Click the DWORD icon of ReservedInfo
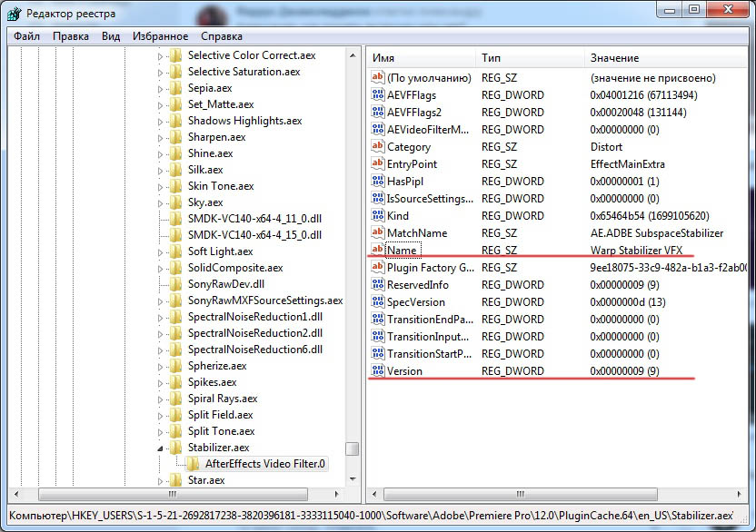The image size is (756, 532). click(x=377, y=285)
